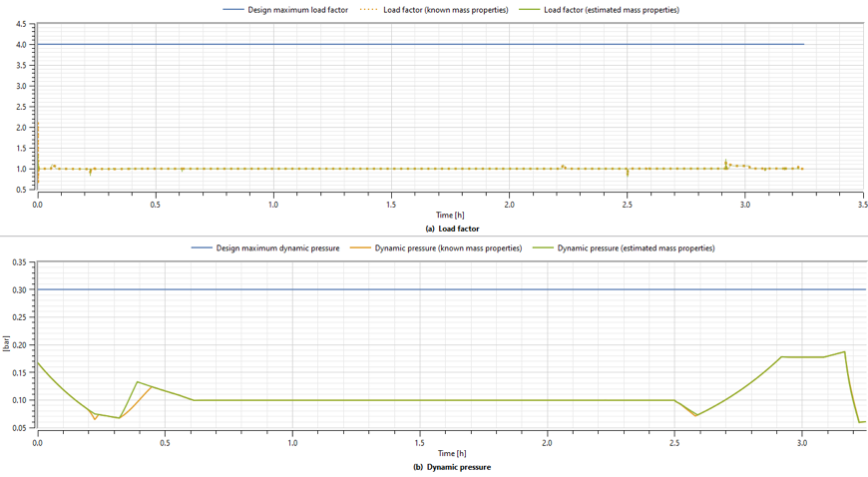Image resolution: width=868 pixels, height=477 pixels.
Task: Click the 0.30 tick on dynamic pressure y-axis
Action: (x=19, y=290)
